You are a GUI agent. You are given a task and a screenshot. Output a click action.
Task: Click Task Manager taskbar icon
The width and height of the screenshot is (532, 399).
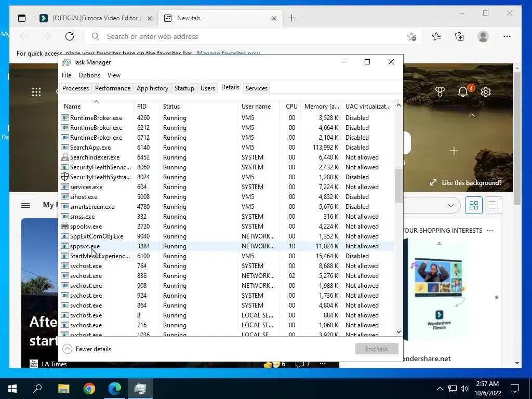point(140,389)
